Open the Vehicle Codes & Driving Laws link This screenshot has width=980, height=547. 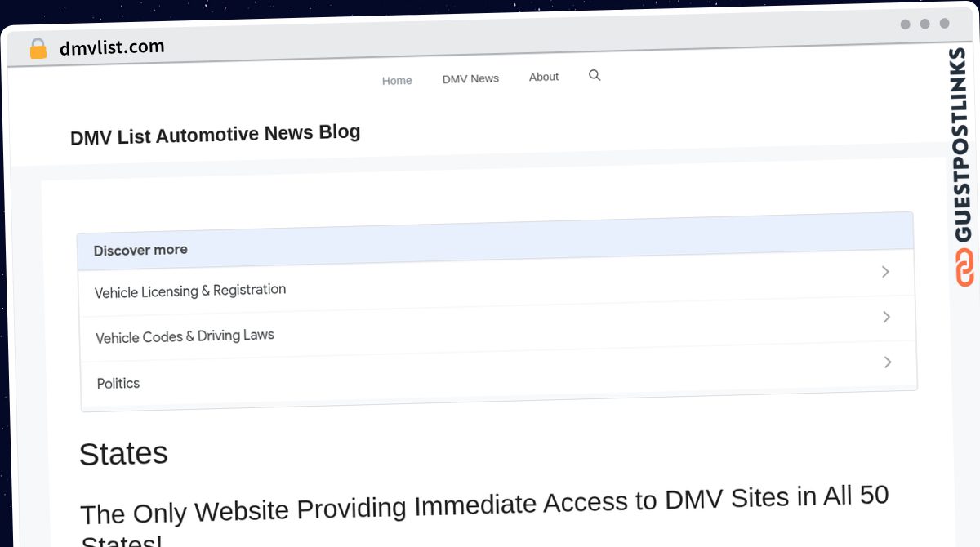coord(185,336)
